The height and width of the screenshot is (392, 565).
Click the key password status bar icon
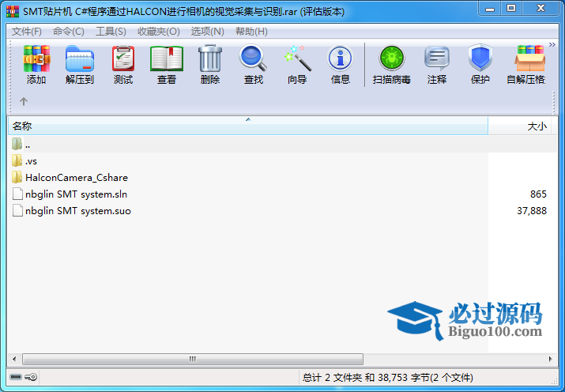31,377
